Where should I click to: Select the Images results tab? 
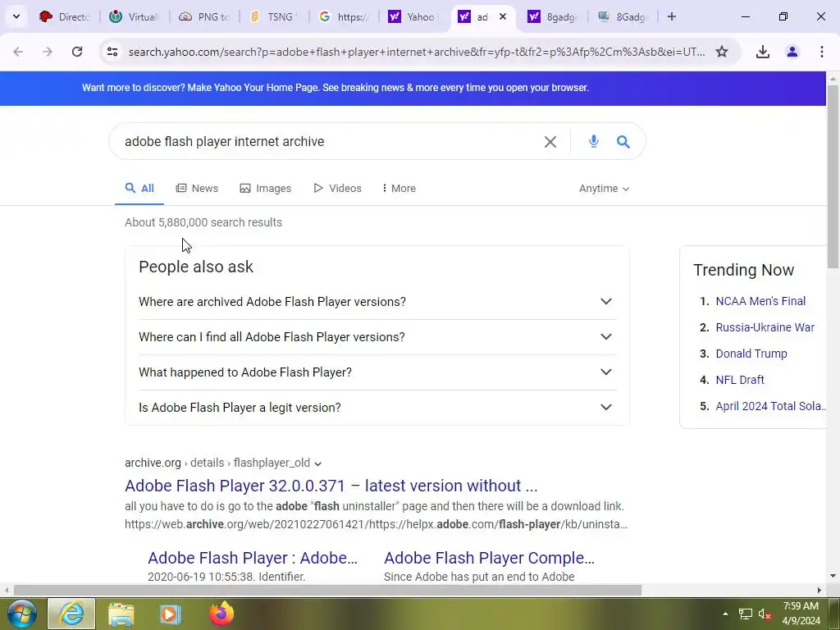click(266, 188)
